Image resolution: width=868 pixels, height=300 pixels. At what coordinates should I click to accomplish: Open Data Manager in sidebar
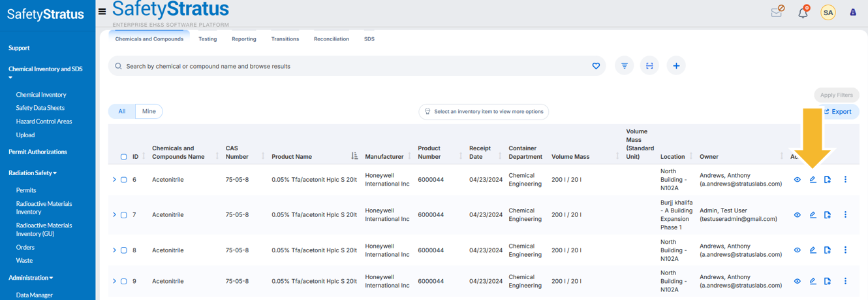click(x=35, y=295)
